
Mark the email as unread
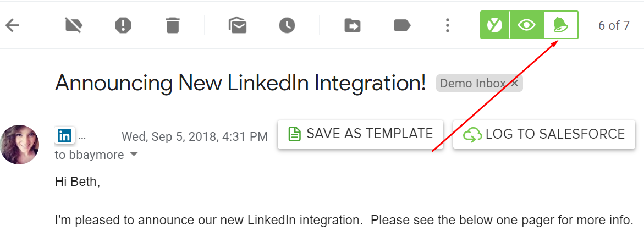[x=238, y=26]
